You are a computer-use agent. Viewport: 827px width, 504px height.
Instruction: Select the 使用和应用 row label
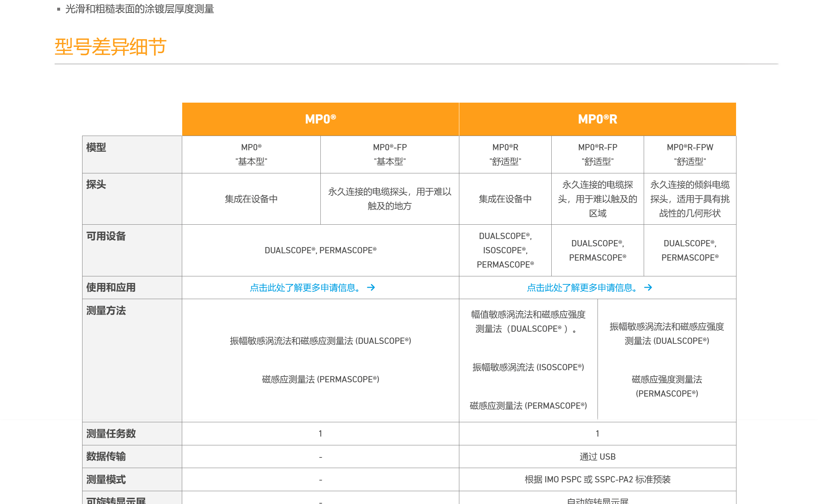tap(111, 287)
